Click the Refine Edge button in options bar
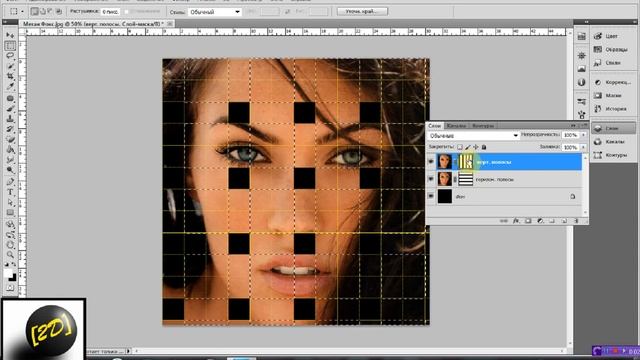 tap(362, 11)
